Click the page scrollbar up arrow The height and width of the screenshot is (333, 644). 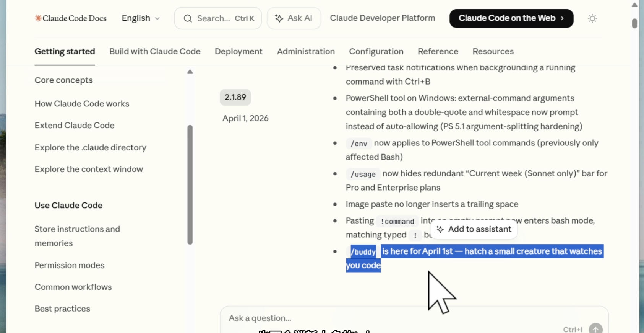pyautogui.click(x=634, y=5)
